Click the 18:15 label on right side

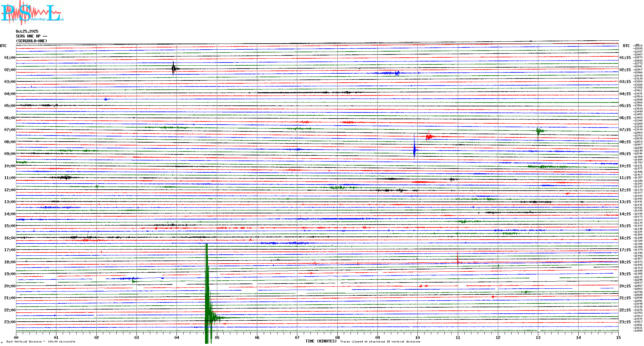[625, 262]
